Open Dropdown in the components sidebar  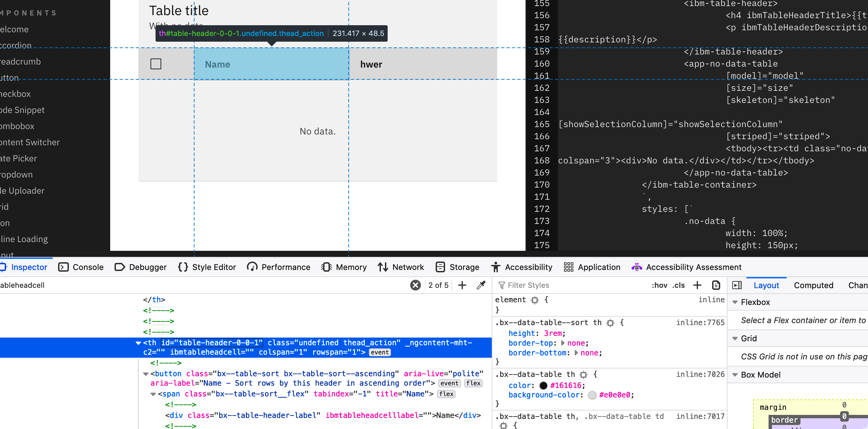point(16,175)
